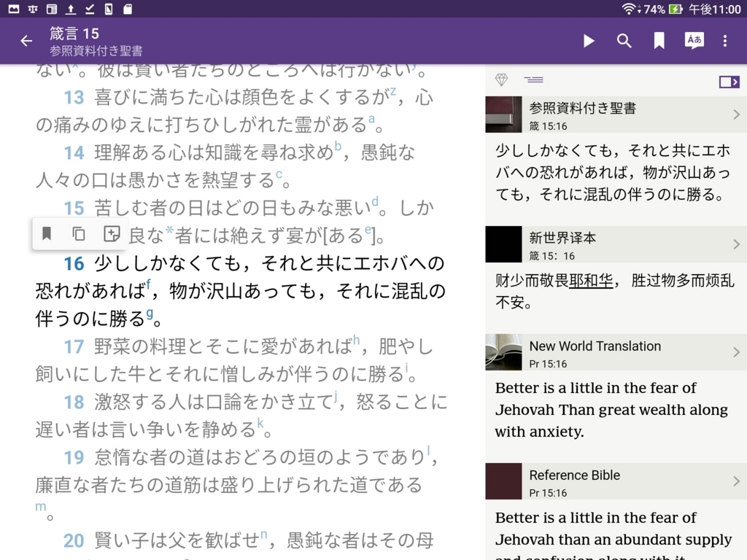Tap the image notification icon in status bar
This screenshot has height=560, width=747.
click(x=14, y=9)
